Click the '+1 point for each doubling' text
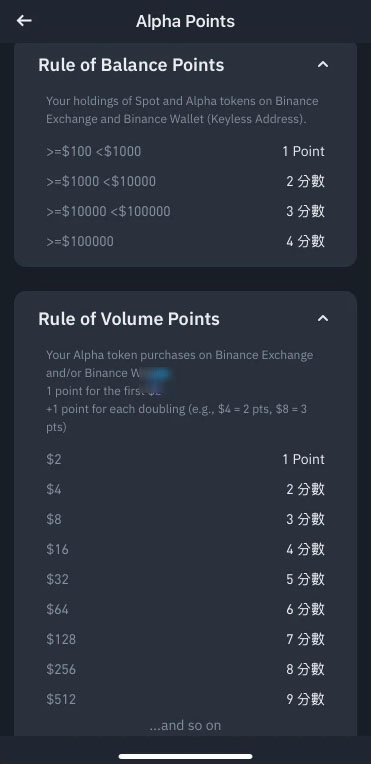This screenshot has height=764, width=371. [x=176, y=418]
